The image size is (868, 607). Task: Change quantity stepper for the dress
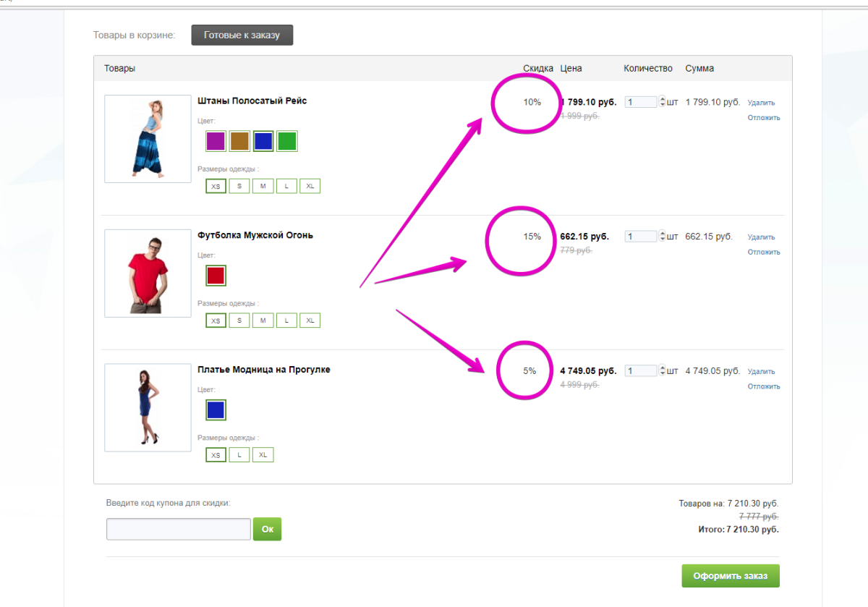[662, 371]
